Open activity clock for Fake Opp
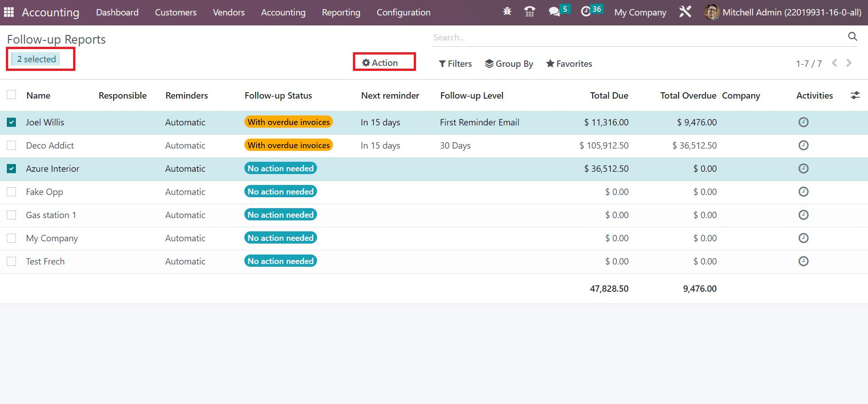The image size is (868, 404). pos(803,192)
